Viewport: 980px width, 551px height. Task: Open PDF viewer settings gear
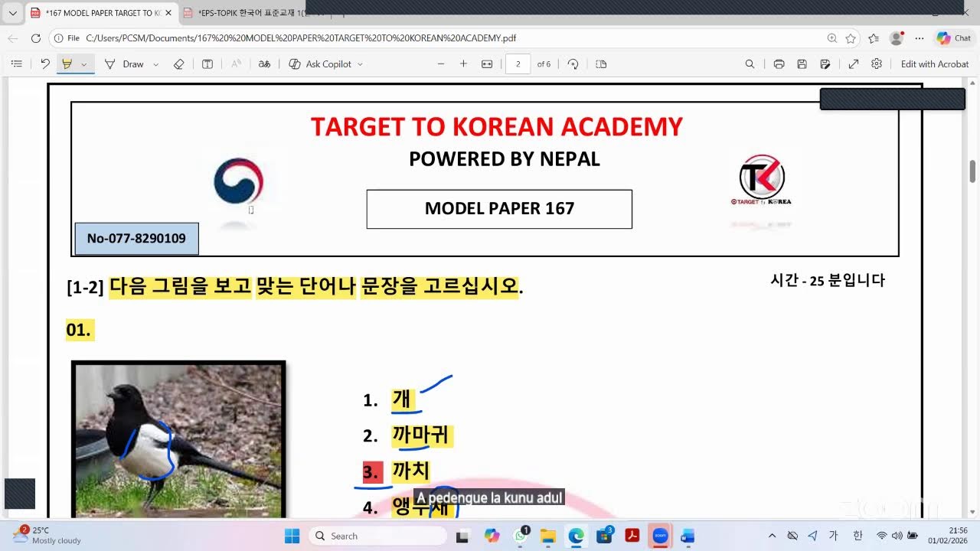point(877,64)
